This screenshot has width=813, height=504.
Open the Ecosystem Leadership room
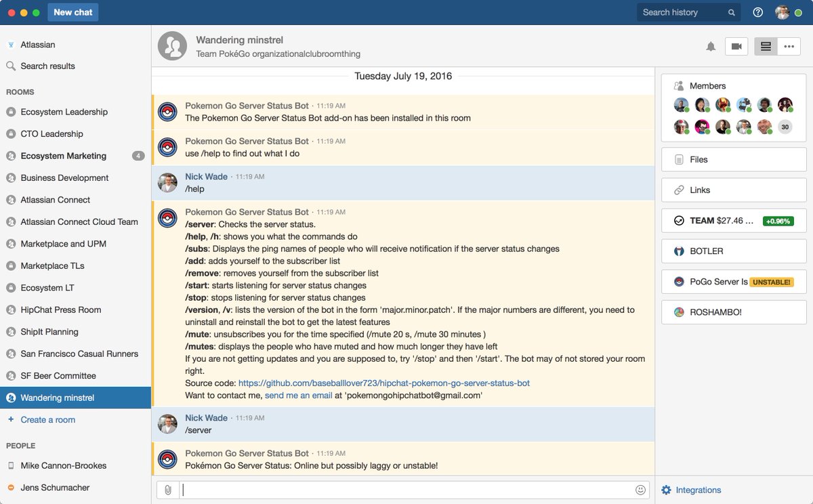click(75, 112)
